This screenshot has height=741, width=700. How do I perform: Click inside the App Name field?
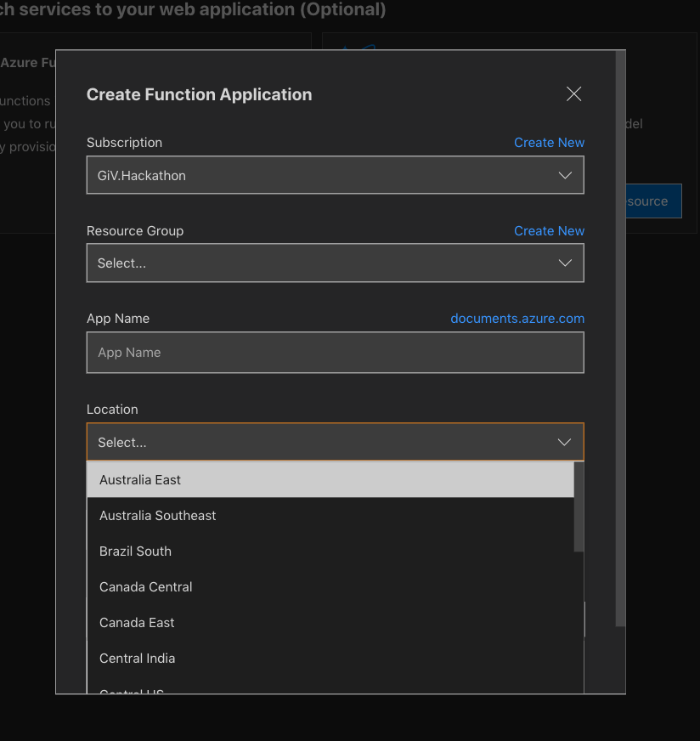click(x=335, y=352)
